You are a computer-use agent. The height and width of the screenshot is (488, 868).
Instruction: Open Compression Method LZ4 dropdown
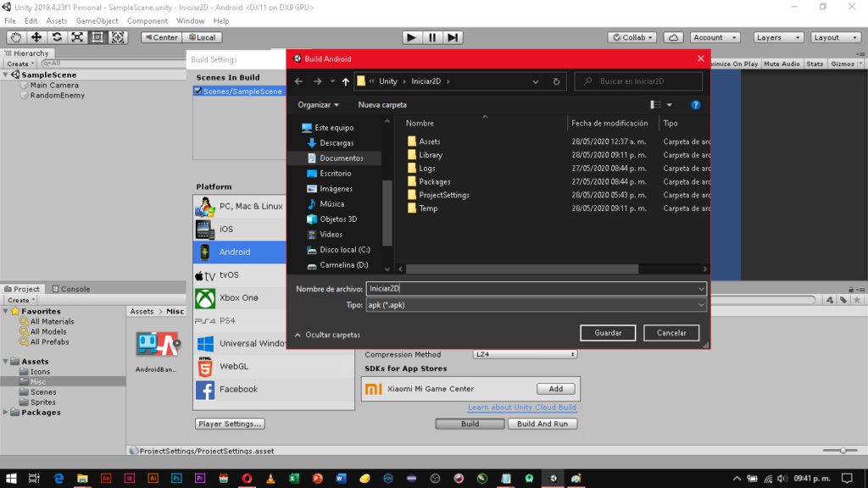525,354
